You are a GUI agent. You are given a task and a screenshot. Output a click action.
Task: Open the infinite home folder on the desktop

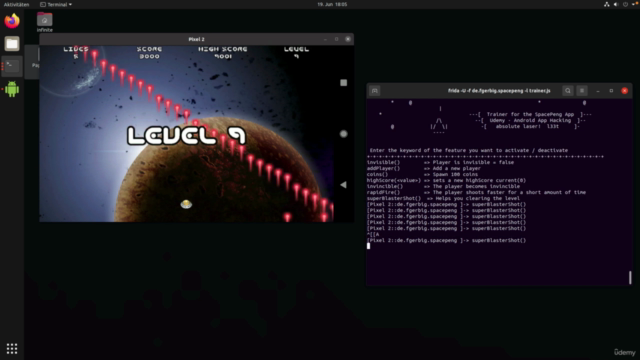tap(44, 22)
